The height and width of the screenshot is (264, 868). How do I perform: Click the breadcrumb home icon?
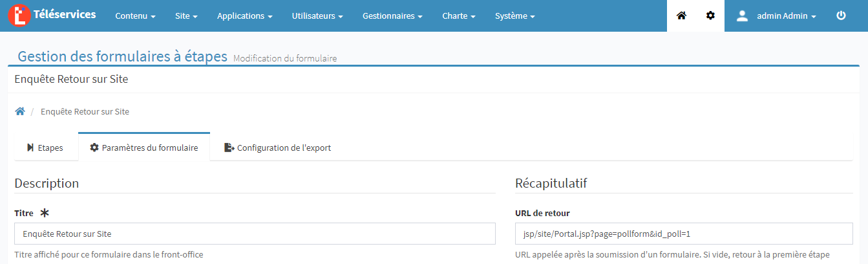[20, 111]
